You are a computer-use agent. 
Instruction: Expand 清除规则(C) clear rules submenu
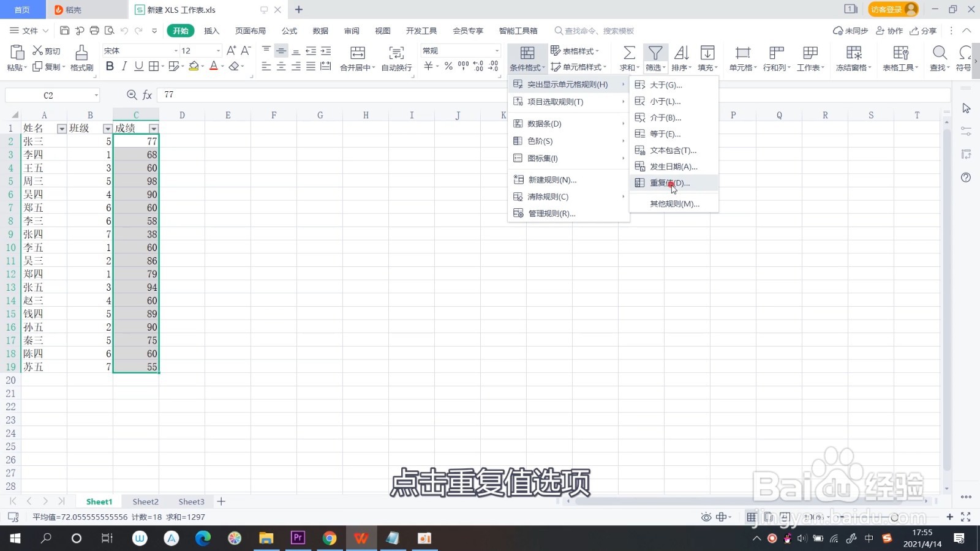pyautogui.click(x=568, y=197)
